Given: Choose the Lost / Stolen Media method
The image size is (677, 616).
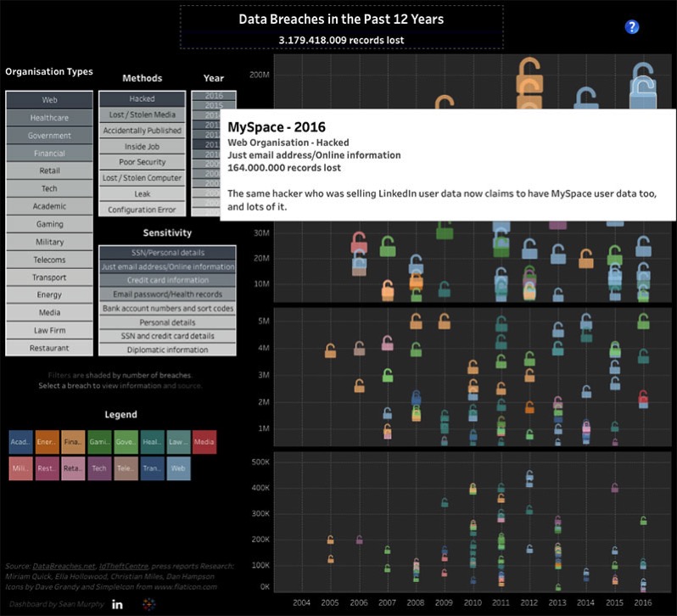Looking at the screenshot, I should 142,115.
